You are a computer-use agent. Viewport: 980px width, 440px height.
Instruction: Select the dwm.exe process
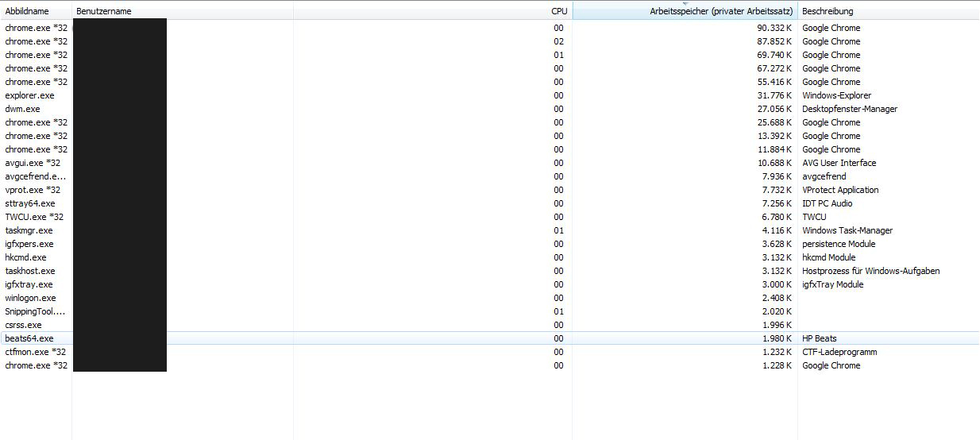point(490,109)
